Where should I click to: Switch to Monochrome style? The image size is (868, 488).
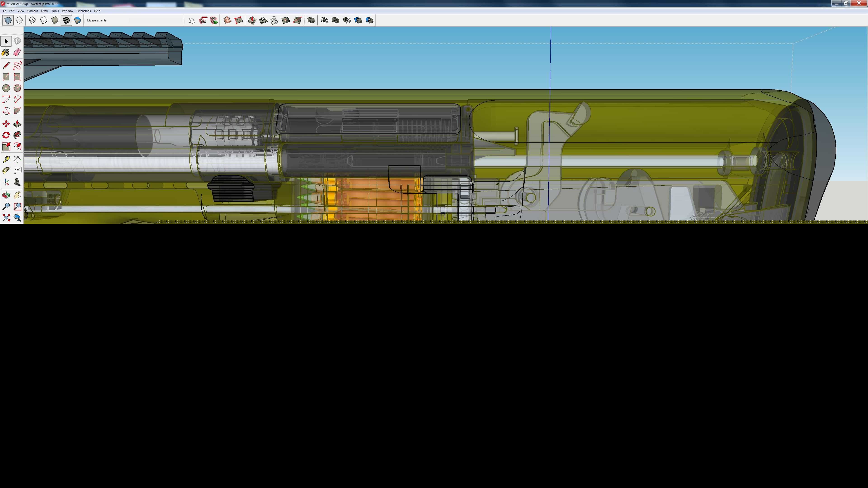pos(78,21)
